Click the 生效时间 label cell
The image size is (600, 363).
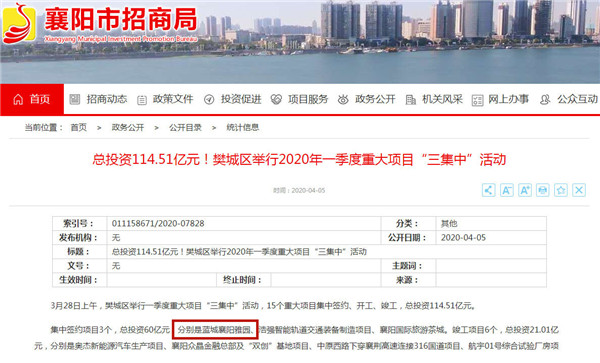point(79,280)
